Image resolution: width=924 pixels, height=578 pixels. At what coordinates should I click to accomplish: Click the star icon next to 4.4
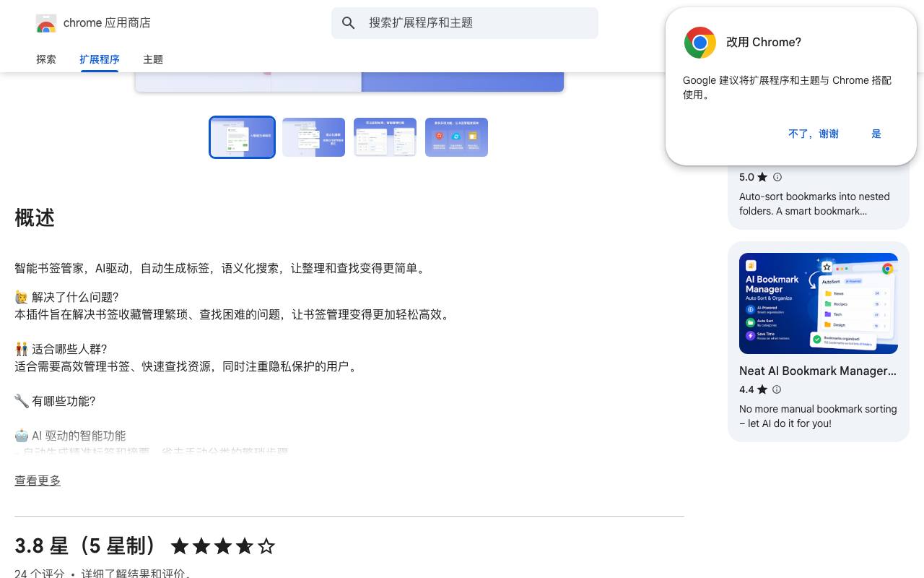(x=762, y=389)
